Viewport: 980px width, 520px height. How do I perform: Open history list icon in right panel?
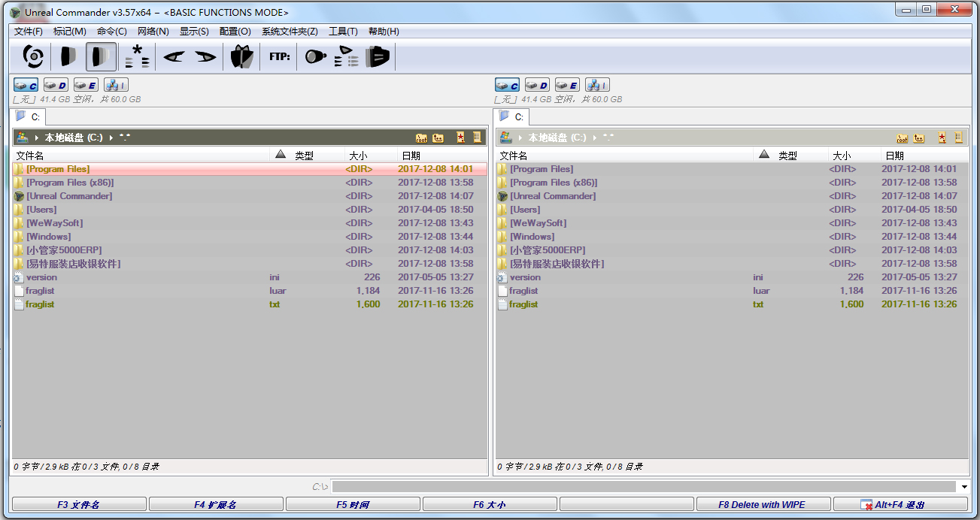point(958,138)
